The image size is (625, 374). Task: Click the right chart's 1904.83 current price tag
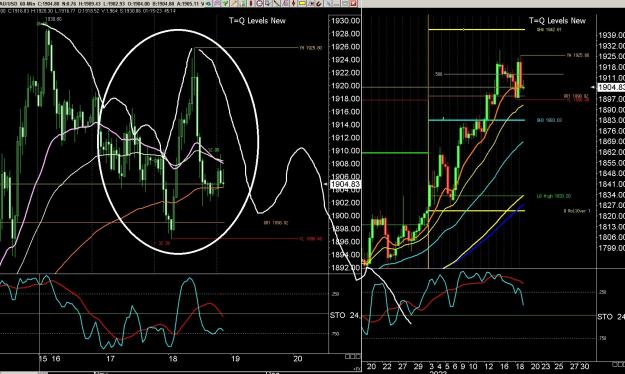(611, 87)
